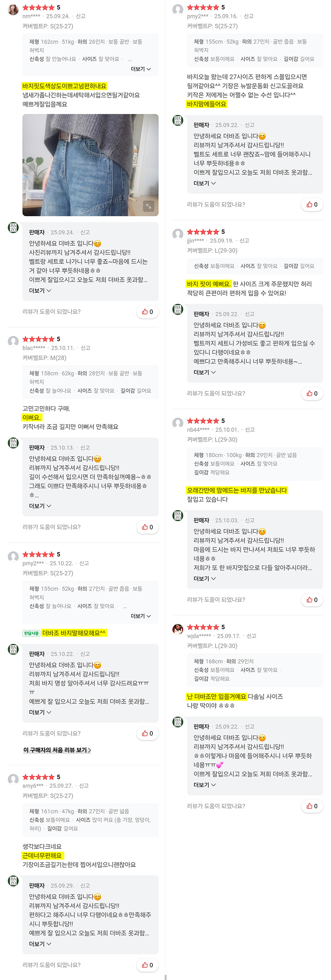This screenshot has width=331, height=980.
Task: Expand the review photo with the enlarge icon
Action: 149,206
